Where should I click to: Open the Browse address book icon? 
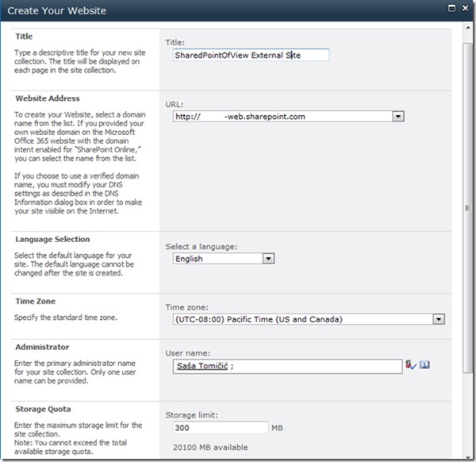click(424, 366)
